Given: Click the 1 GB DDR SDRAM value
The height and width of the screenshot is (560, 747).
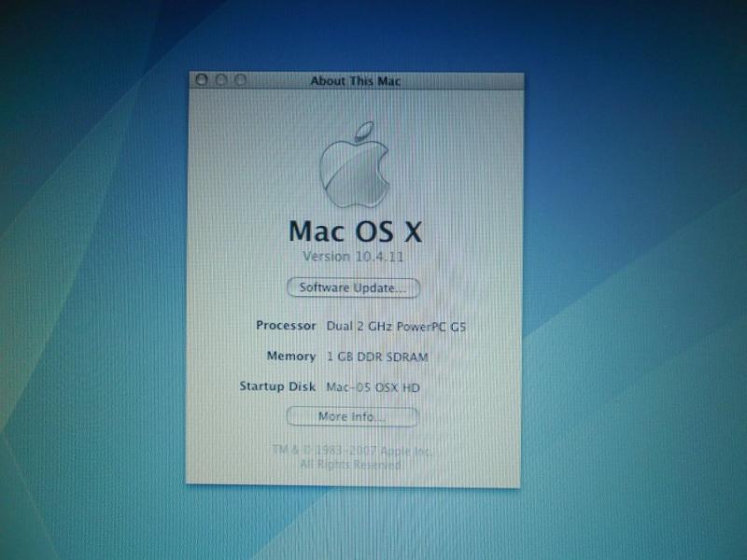Looking at the screenshot, I should (x=379, y=356).
